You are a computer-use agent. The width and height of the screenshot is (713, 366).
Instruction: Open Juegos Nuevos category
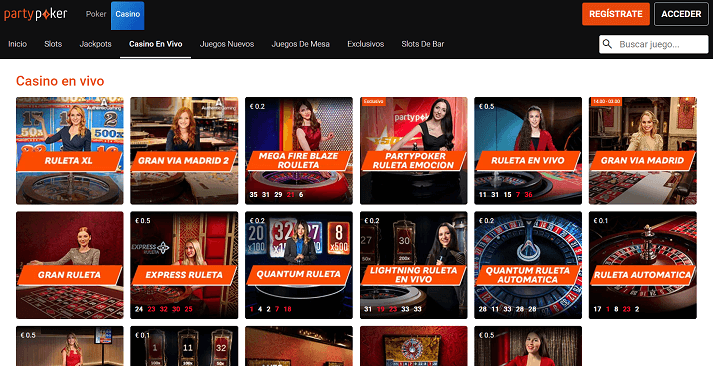coord(227,44)
